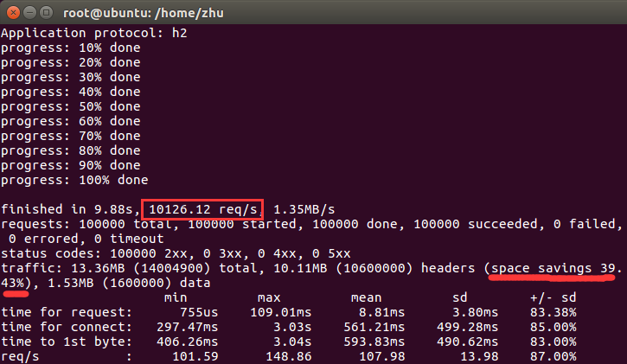Minimize the terminal window

(30, 13)
